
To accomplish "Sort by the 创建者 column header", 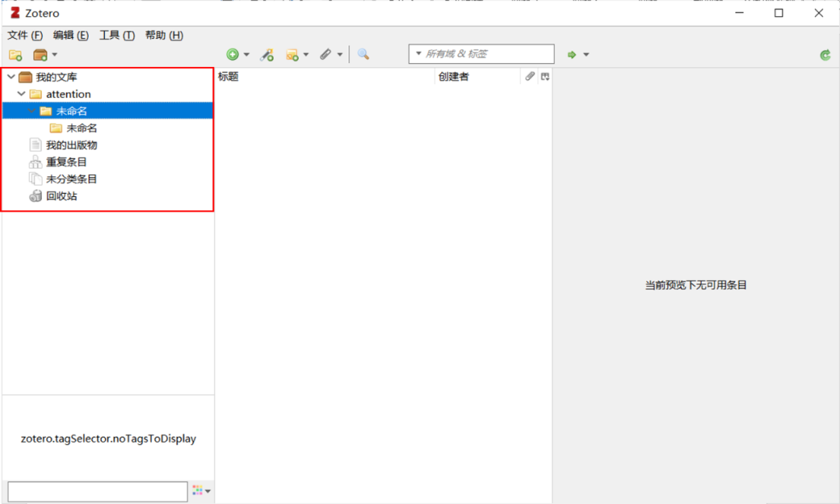I will (x=478, y=76).
